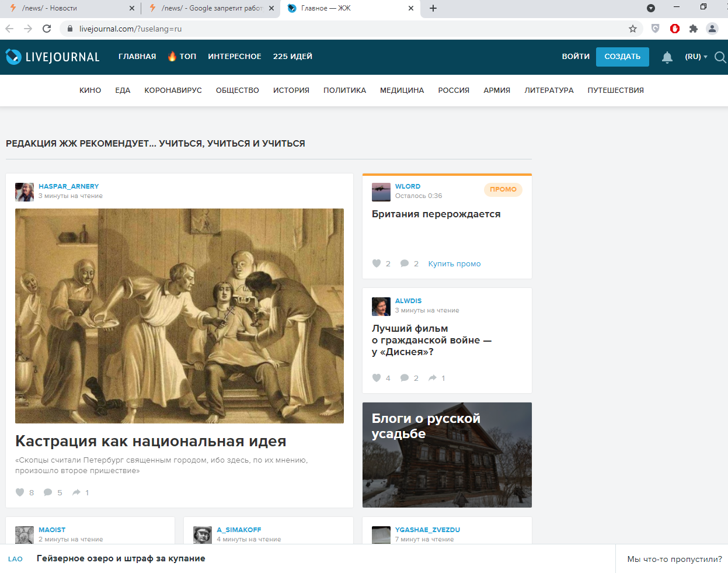This screenshot has width=728, height=573.
Task: Open the ТОП section
Action: coord(182,57)
